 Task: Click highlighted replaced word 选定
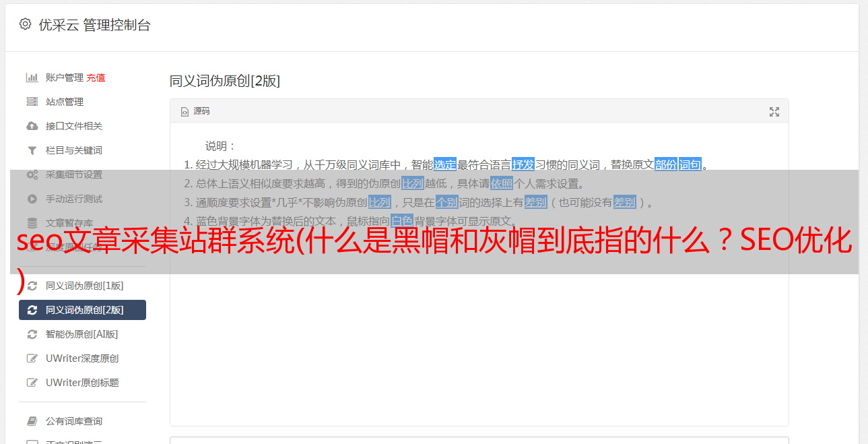click(x=445, y=164)
